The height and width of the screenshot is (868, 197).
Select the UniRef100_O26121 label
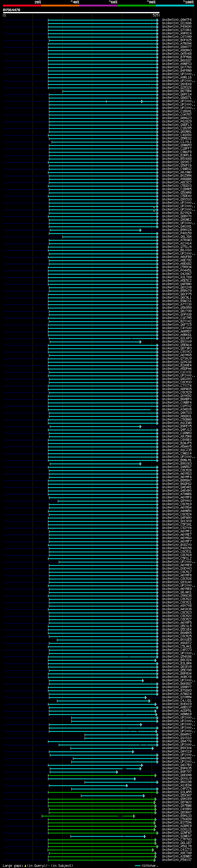click(177, 829)
